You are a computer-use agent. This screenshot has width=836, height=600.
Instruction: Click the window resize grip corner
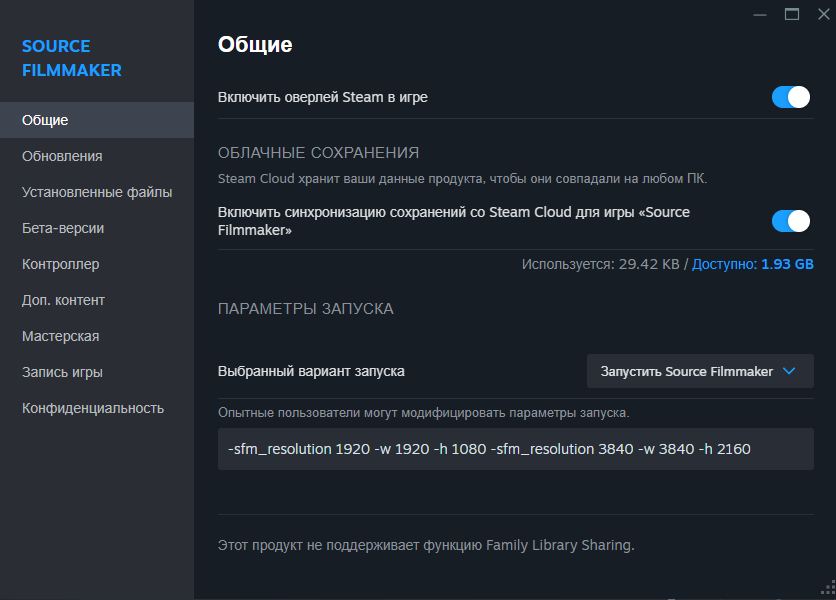[x=829, y=587]
